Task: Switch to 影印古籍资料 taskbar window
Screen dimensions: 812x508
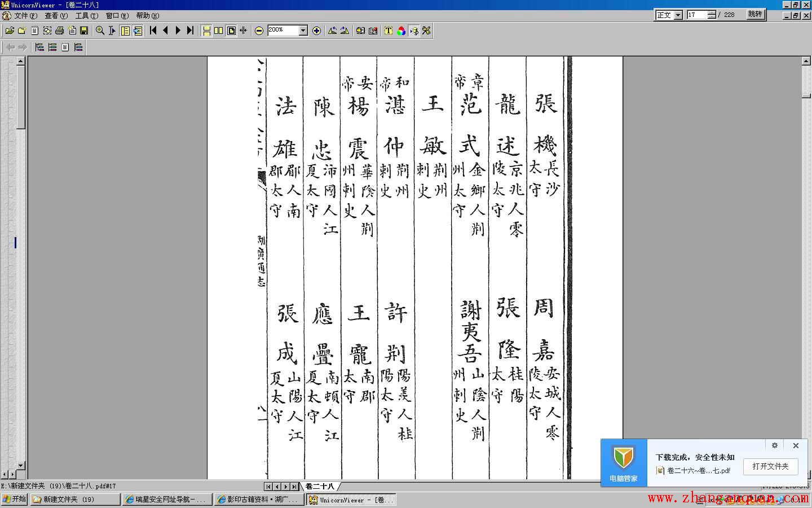Action: 259,500
